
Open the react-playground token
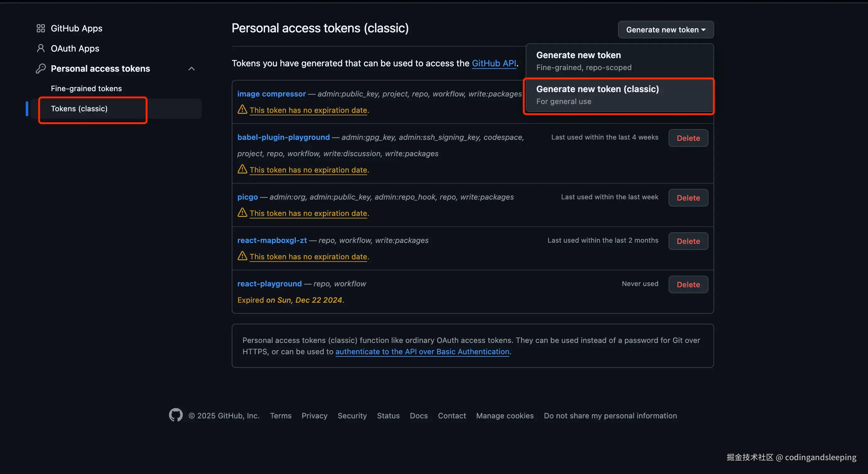269,284
